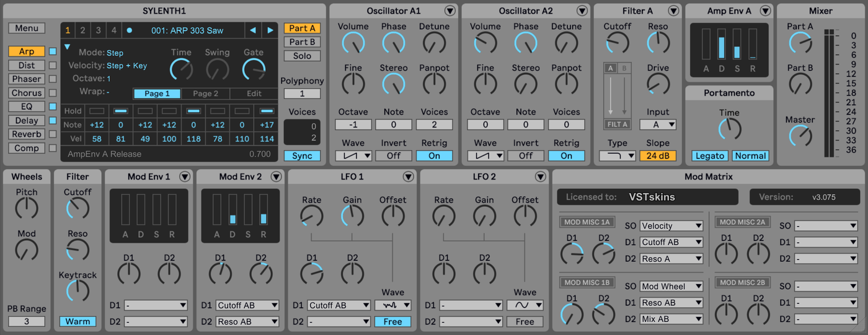Screen dimensions: 868x335
Task: Click the Oscillator A1 Octave value field
Action: pyautogui.click(x=353, y=124)
